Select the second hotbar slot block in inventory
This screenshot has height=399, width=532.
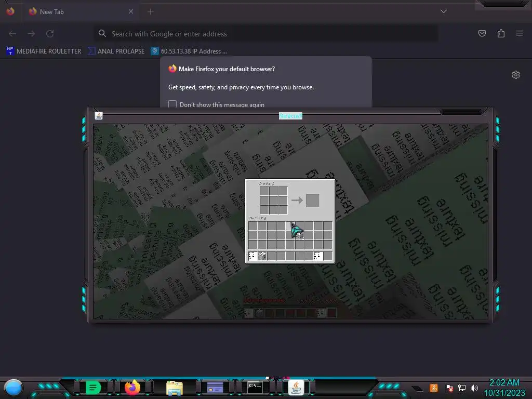coord(262,256)
